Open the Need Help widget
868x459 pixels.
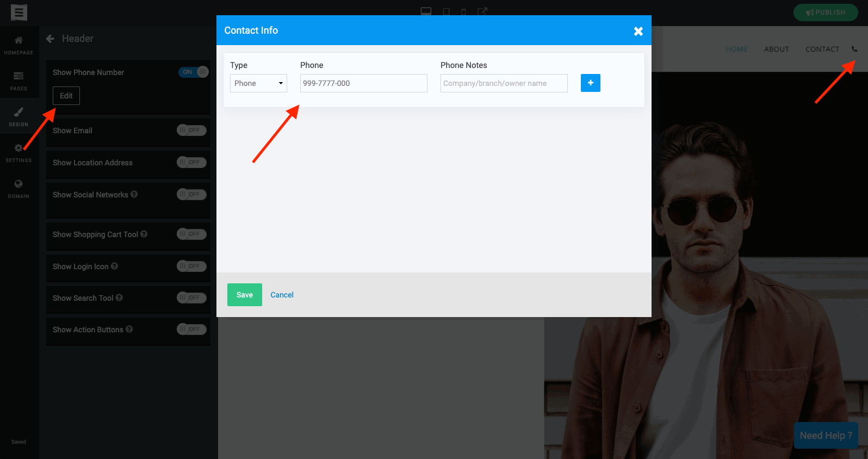[x=826, y=436]
